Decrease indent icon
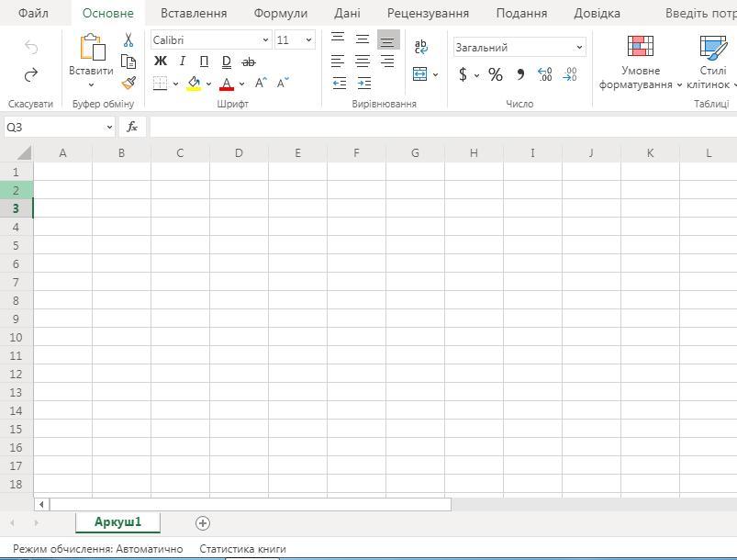Viewport: 737px width, 560px height. 339,84
